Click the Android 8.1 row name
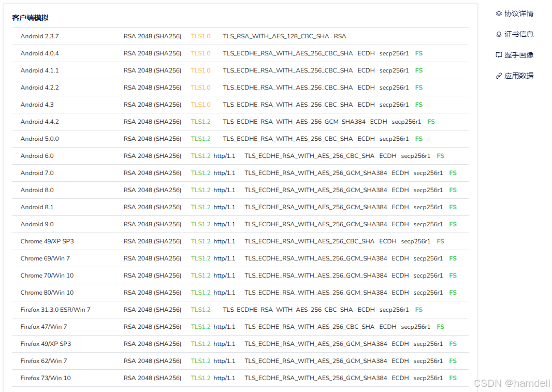The image size is (552, 392). [37, 207]
